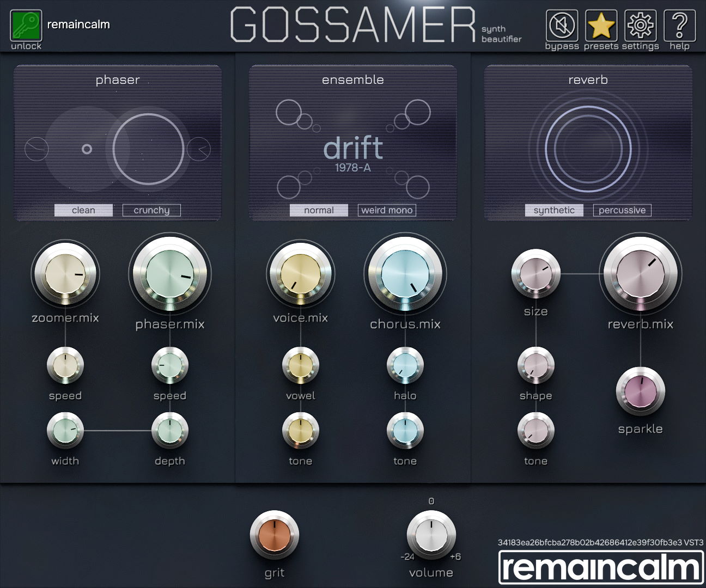Click the volume knob

coord(431,535)
